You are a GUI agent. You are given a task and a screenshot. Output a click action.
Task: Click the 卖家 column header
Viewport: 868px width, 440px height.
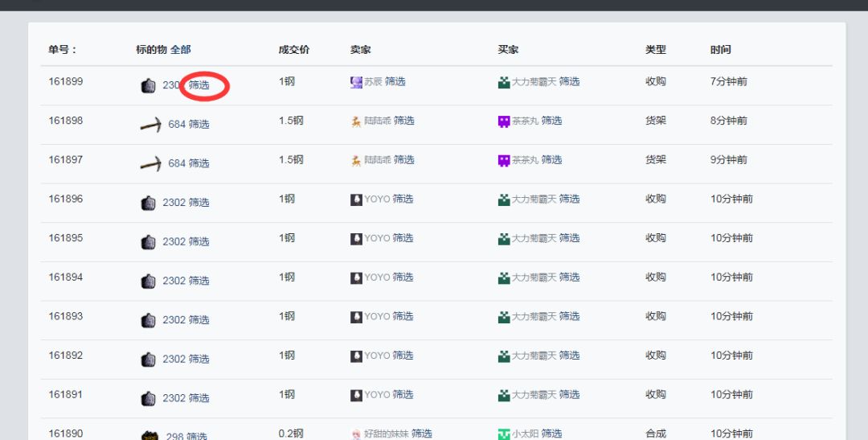tap(360, 50)
